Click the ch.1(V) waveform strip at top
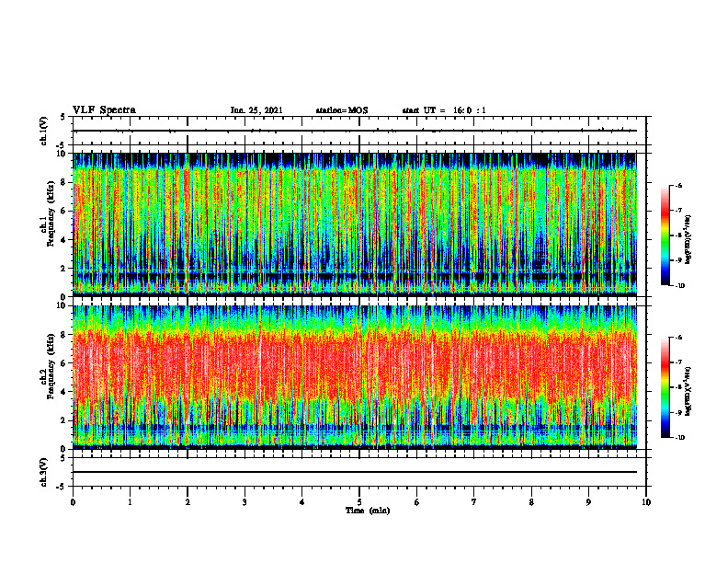Image resolution: width=728 pixels, height=563 pixels. 359,131
